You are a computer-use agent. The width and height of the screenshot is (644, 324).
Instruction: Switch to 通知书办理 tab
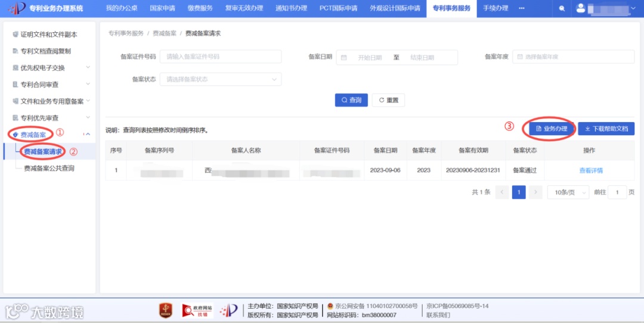(x=291, y=8)
